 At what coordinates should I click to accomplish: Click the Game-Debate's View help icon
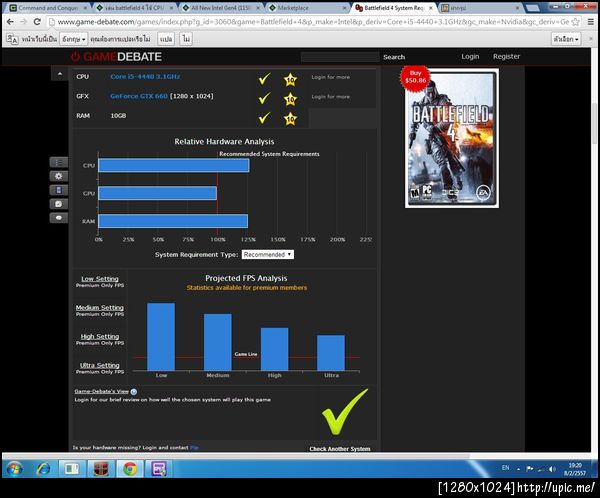[x=134, y=392]
